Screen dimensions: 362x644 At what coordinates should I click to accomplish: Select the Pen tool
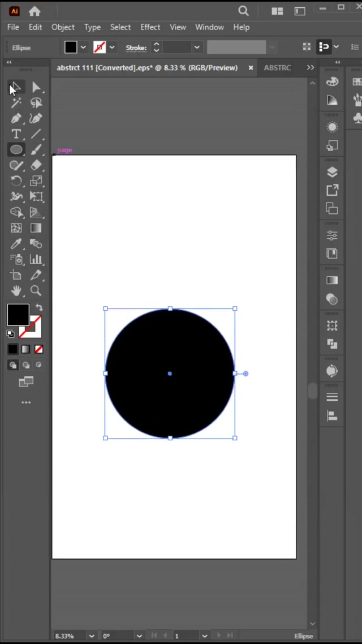pyautogui.click(x=16, y=118)
